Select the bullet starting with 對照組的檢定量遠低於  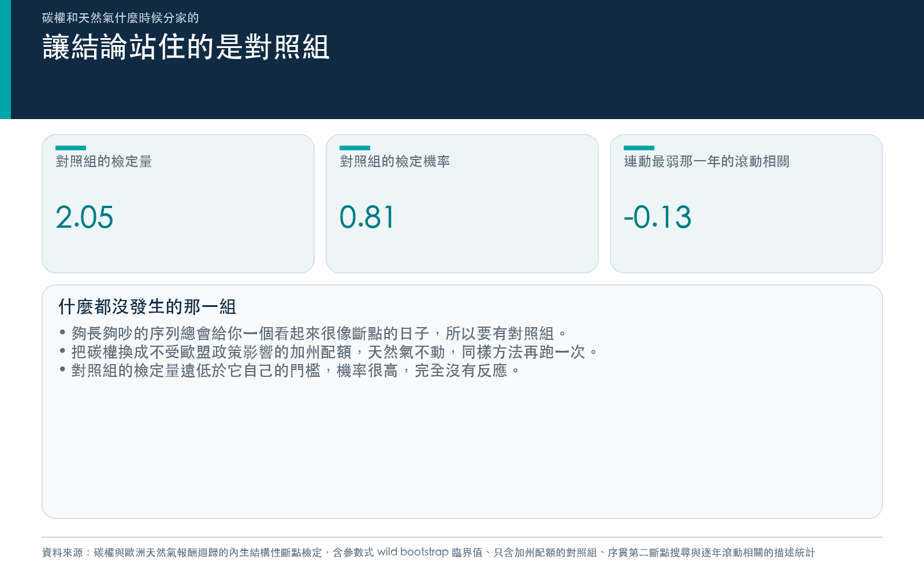point(290,370)
